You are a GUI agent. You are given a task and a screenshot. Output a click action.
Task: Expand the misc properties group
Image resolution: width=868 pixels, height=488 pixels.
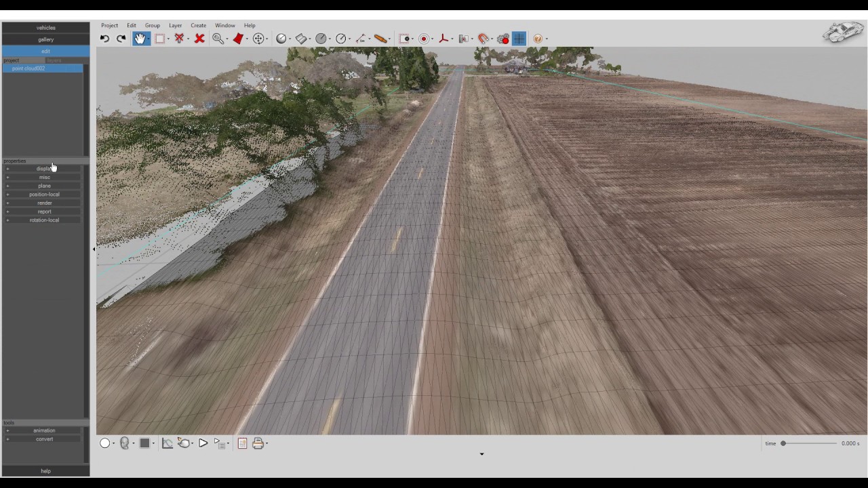click(x=44, y=178)
